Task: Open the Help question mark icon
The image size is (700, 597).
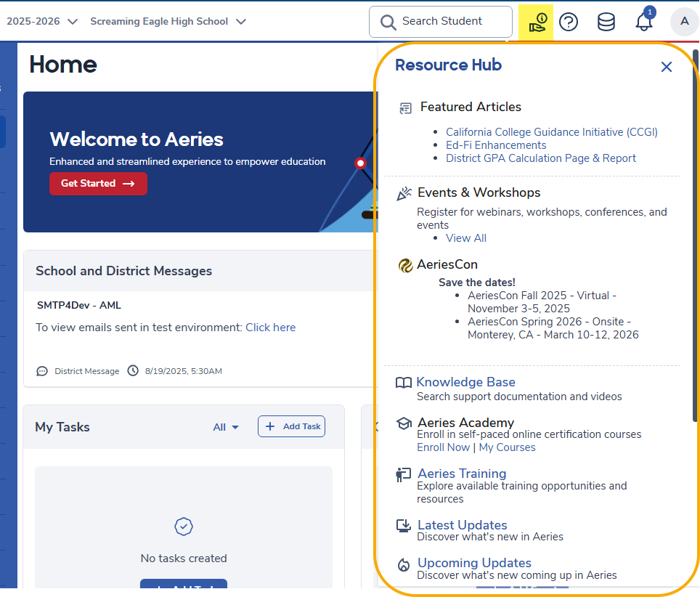Action: pyautogui.click(x=569, y=22)
